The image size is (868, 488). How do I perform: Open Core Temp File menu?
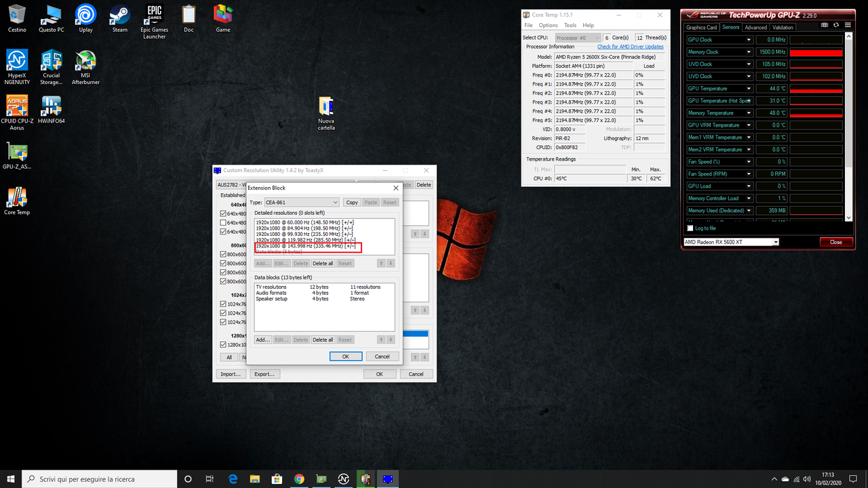[x=528, y=25]
